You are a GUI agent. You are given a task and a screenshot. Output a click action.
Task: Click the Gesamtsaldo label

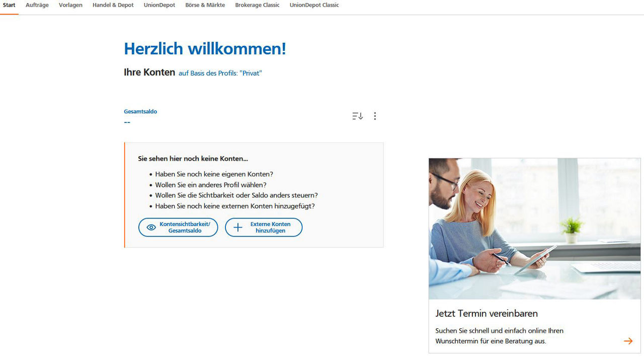140,111
